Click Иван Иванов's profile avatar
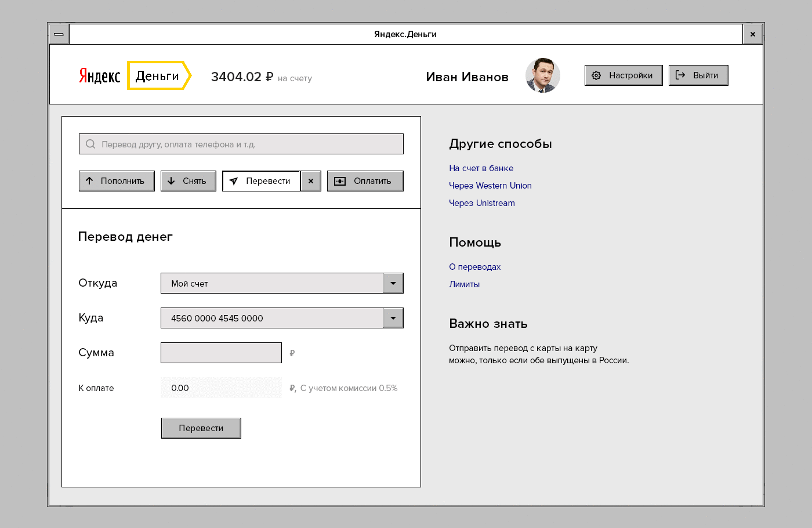The height and width of the screenshot is (528, 812). coord(543,75)
